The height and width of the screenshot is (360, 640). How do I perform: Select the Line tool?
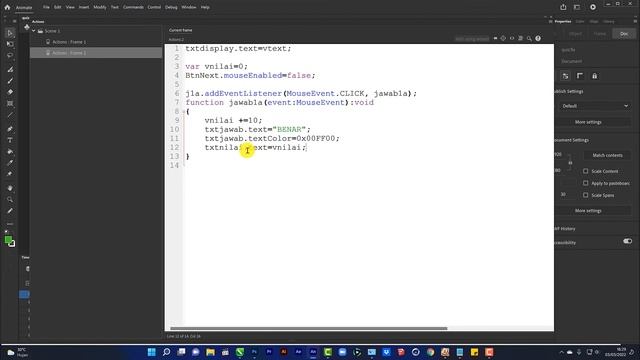[10, 115]
